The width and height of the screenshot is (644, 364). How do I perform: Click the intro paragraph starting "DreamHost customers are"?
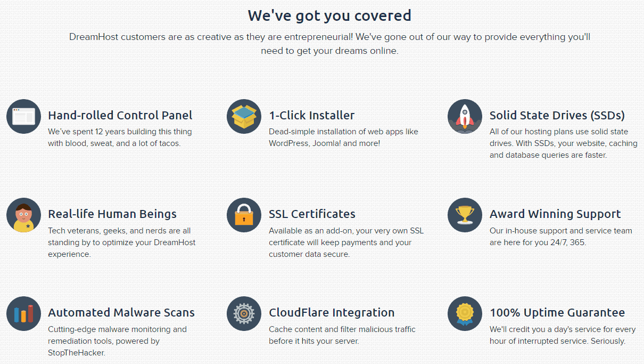coord(329,44)
